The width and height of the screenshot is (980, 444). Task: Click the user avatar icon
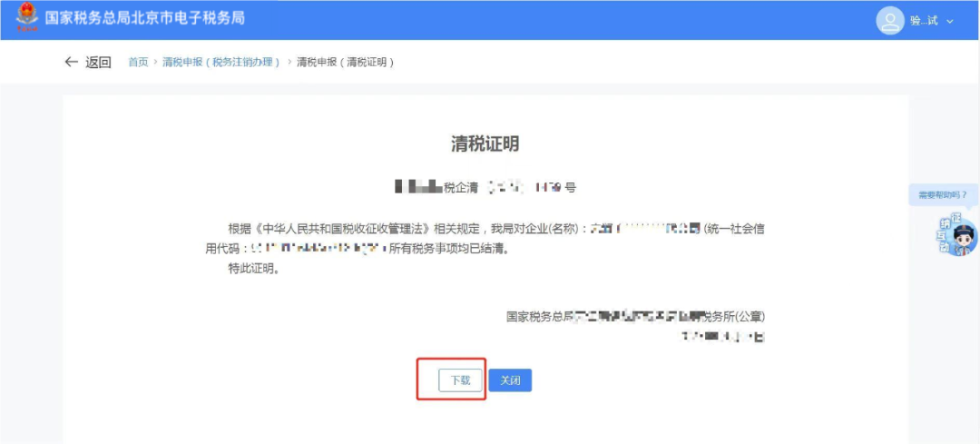coord(890,20)
